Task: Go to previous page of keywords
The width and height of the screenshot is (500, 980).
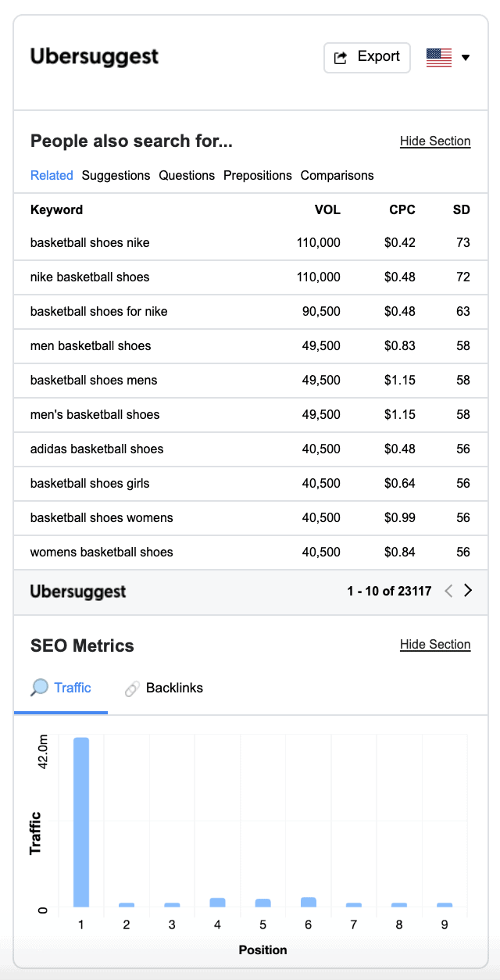Action: 448,592
